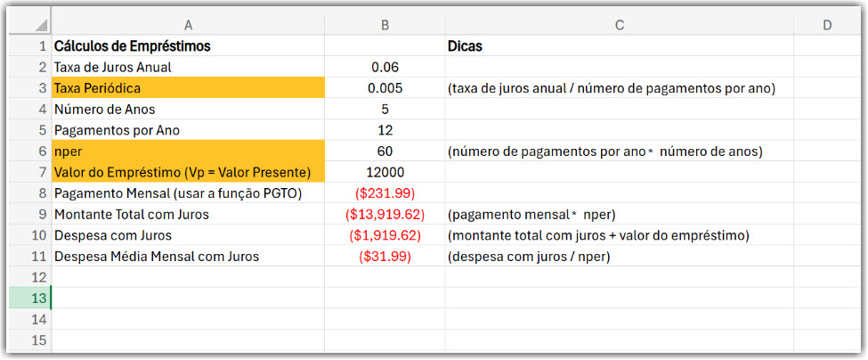Select row 15 header
This screenshot has width=868, height=360.
(30, 340)
